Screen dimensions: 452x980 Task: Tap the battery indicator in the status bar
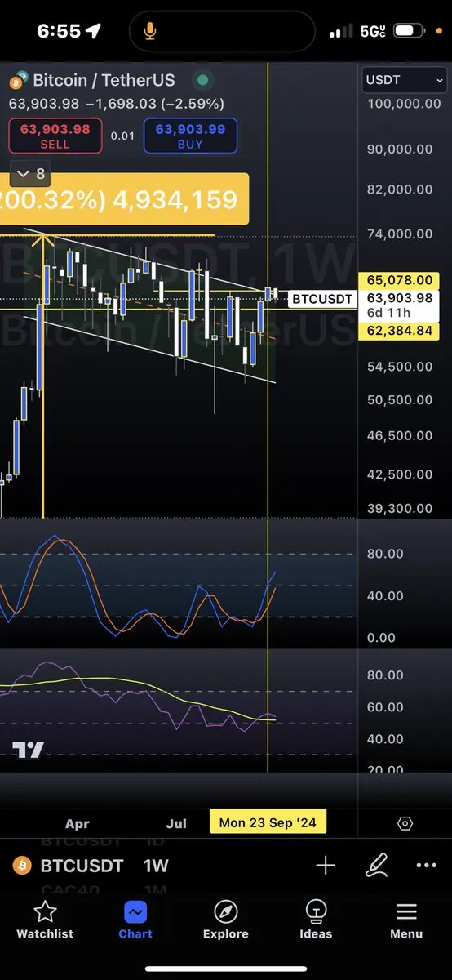(410, 31)
